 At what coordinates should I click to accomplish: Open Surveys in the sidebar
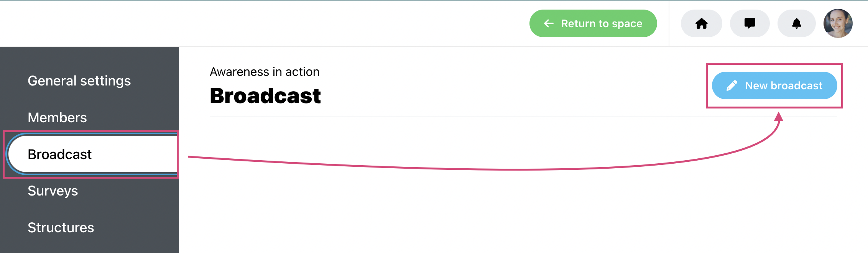(x=53, y=191)
